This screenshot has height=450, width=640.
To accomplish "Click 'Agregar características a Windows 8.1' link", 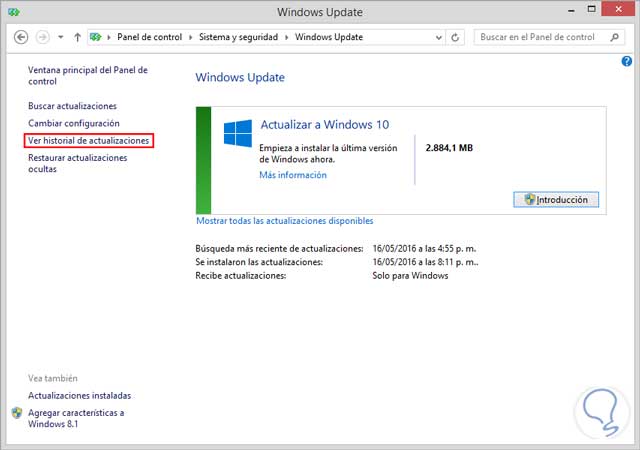I will pos(76,418).
